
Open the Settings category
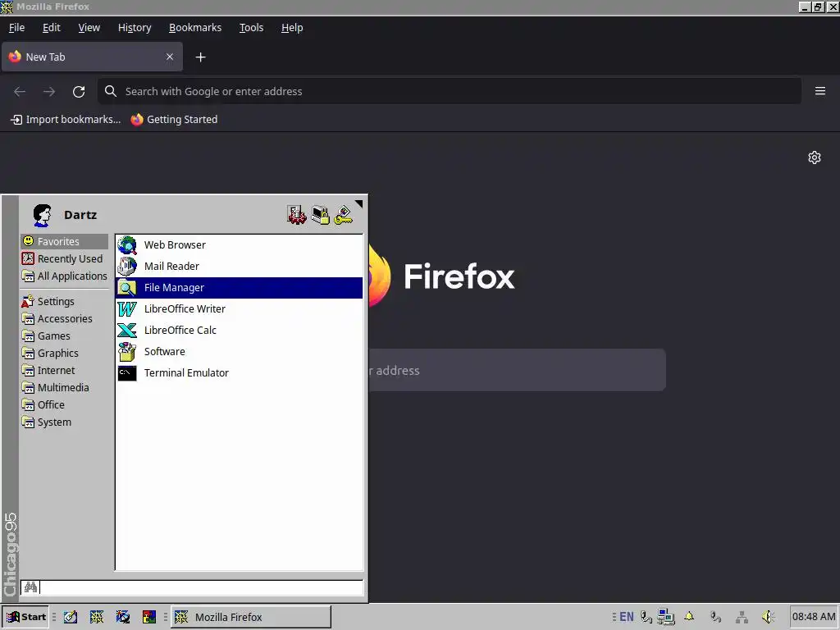64,302
